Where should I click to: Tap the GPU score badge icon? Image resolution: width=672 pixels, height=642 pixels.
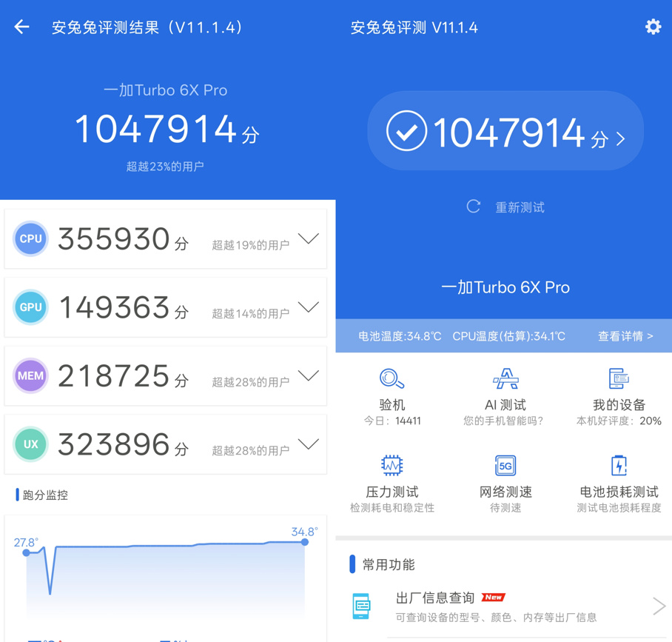pos(30,307)
